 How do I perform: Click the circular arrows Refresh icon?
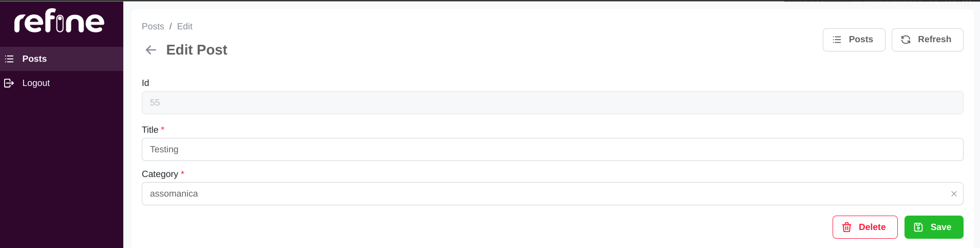coord(906,40)
